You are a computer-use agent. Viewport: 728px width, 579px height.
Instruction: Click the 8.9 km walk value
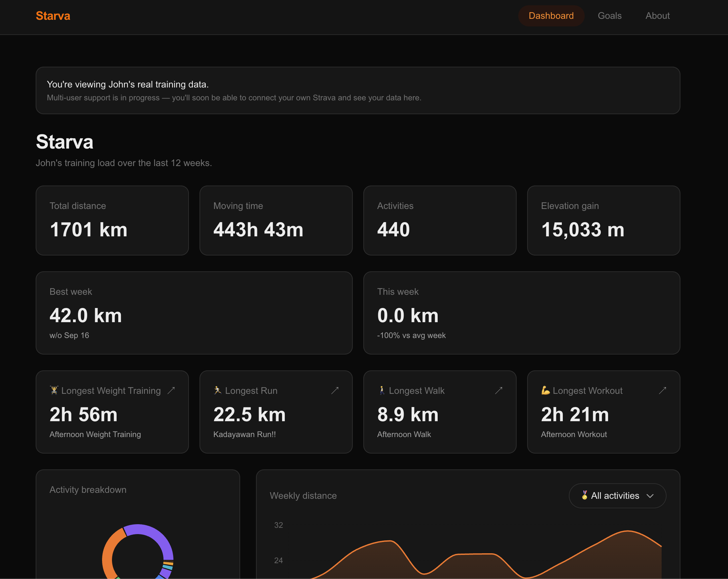[408, 414]
